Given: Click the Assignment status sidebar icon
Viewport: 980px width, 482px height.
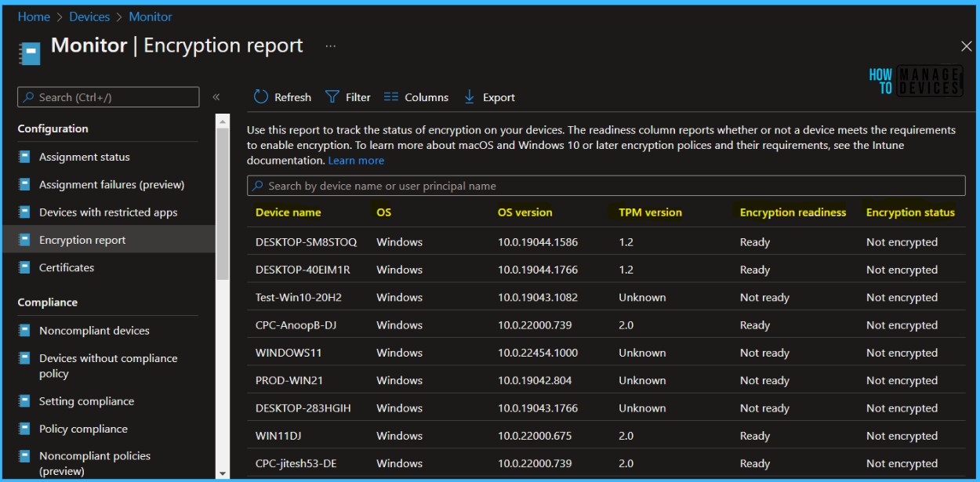Looking at the screenshot, I should point(24,157).
